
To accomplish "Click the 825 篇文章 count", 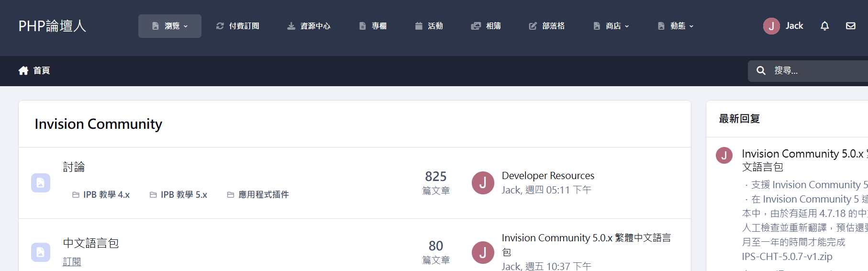I will tap(436, 183).
